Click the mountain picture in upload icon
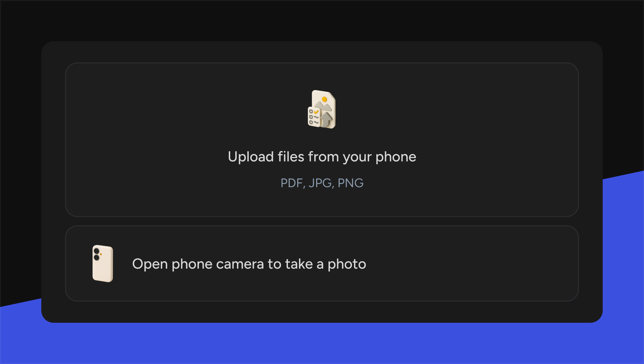Screen dimensions: 644x364 tap(323, 105)
